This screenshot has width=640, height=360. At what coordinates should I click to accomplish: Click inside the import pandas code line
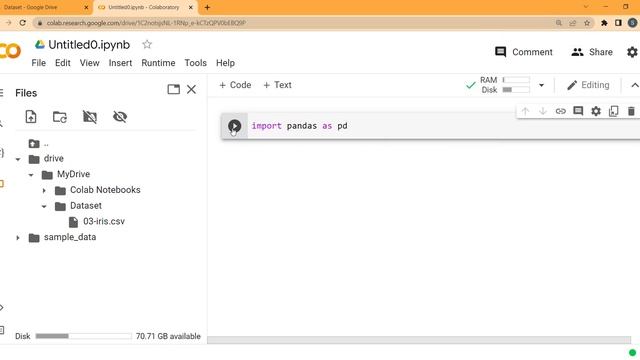point(300,126)
